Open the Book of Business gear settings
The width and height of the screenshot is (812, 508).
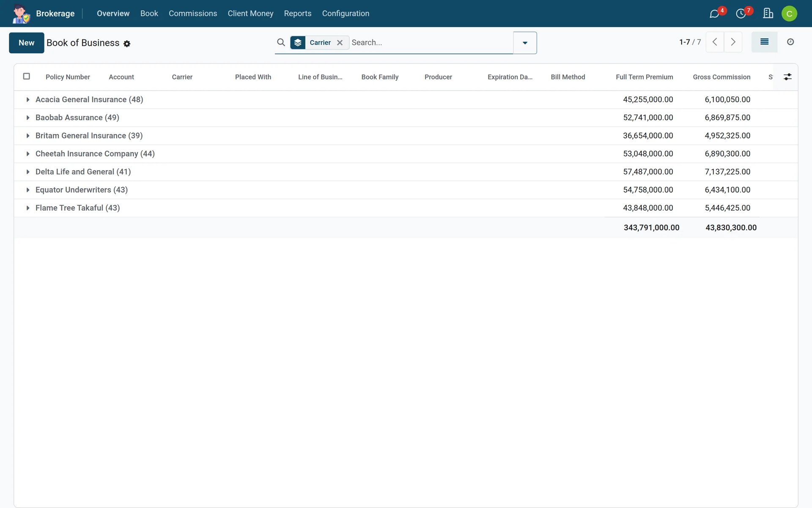(x=127, y=44)
